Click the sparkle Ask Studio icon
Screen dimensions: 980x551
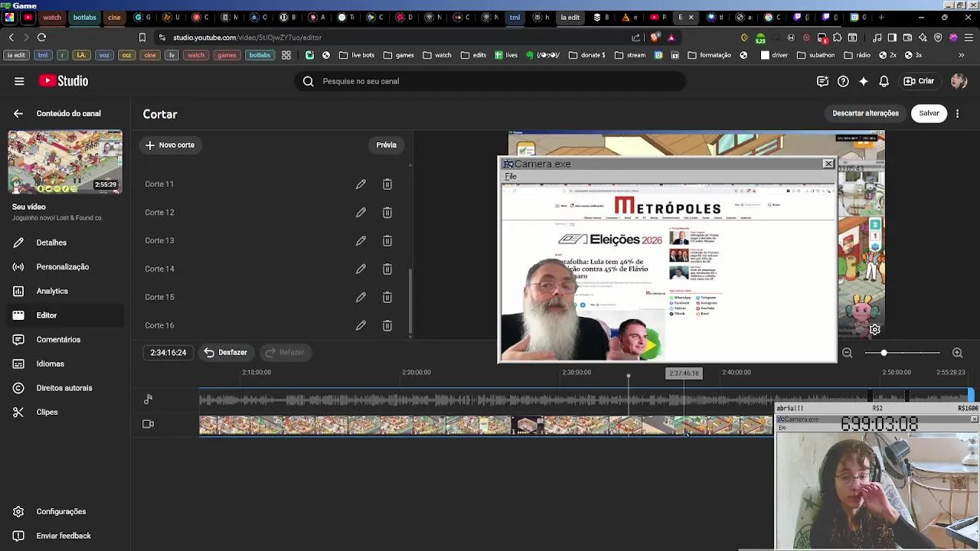(x=864, y=81)
